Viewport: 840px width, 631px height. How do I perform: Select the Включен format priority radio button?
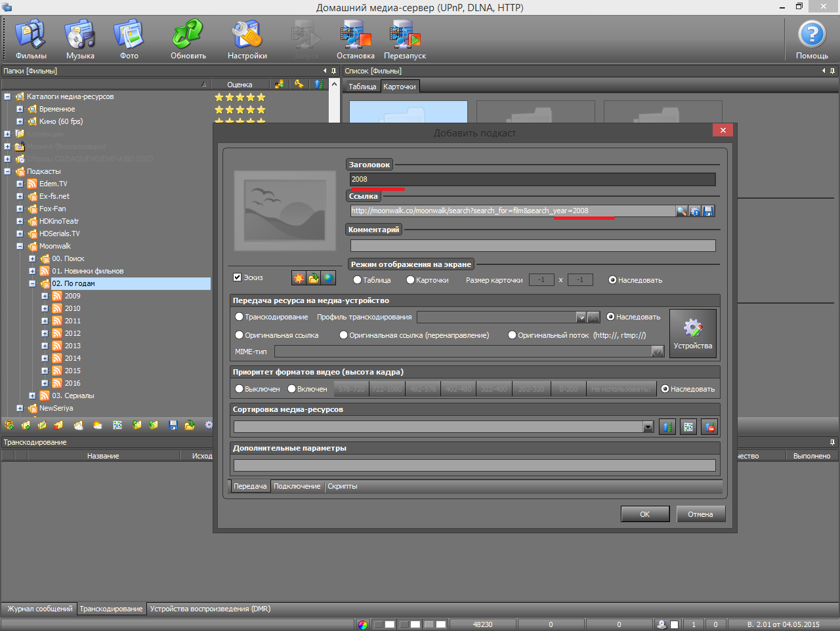(292, 389)
